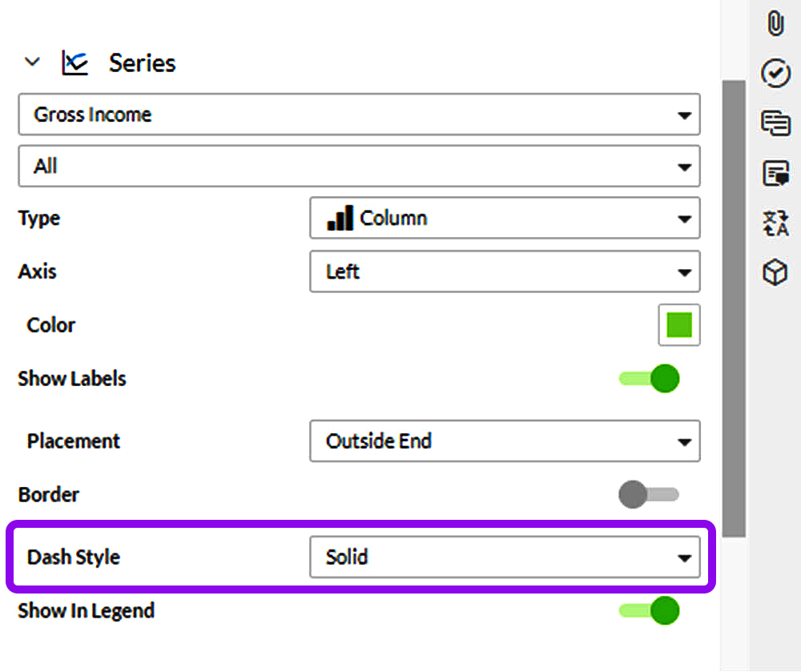Collapse the Series section chevron
This screenshot has height=672, width=801.
[x=33, y=62]
